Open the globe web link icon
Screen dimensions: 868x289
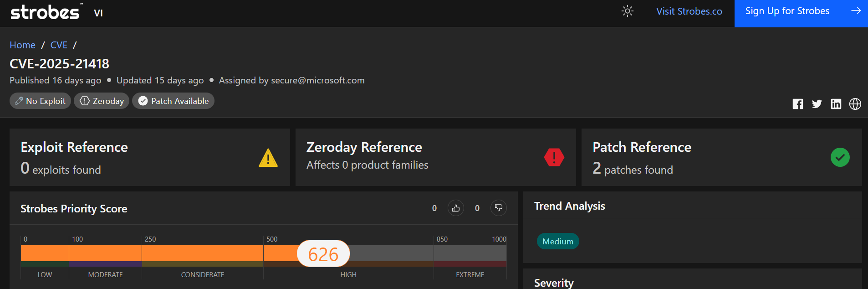pyautogui.click(x=855, y=104)
